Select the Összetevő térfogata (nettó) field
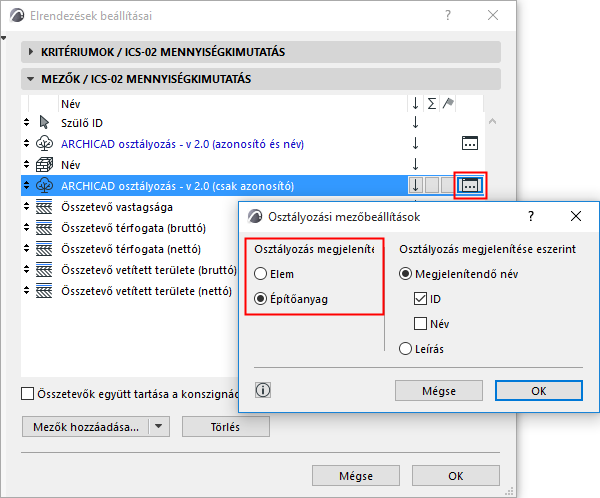 (x=131, y=249)
